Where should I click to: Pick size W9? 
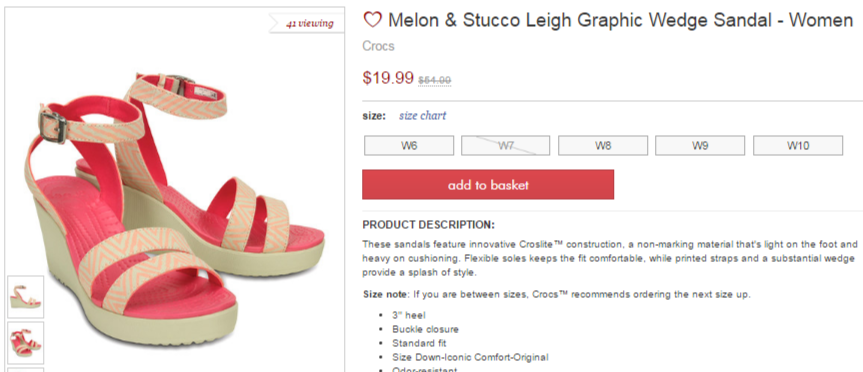(700, 146)
